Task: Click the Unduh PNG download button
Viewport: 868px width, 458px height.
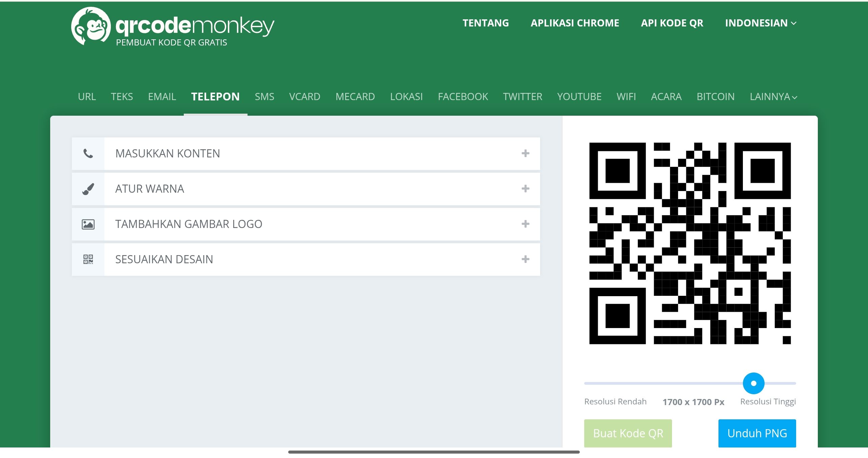Action: coord(757,433)
